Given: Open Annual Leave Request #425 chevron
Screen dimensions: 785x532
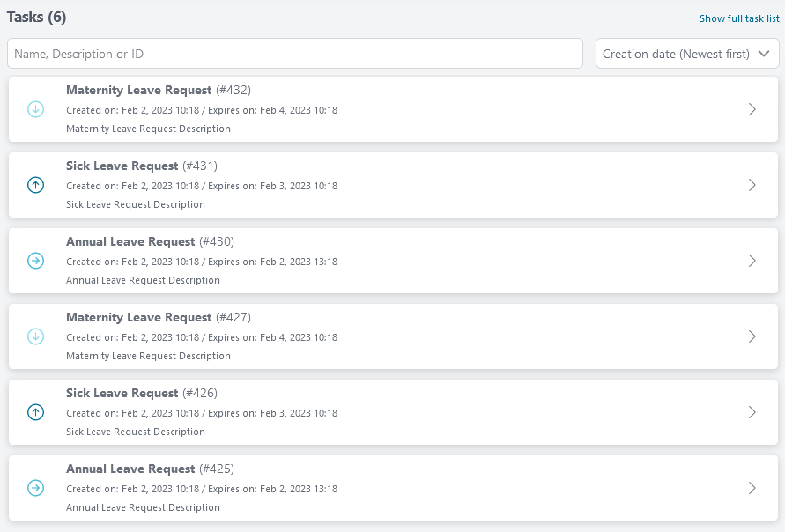Looking at the screenshot, I should click(752, 488).
